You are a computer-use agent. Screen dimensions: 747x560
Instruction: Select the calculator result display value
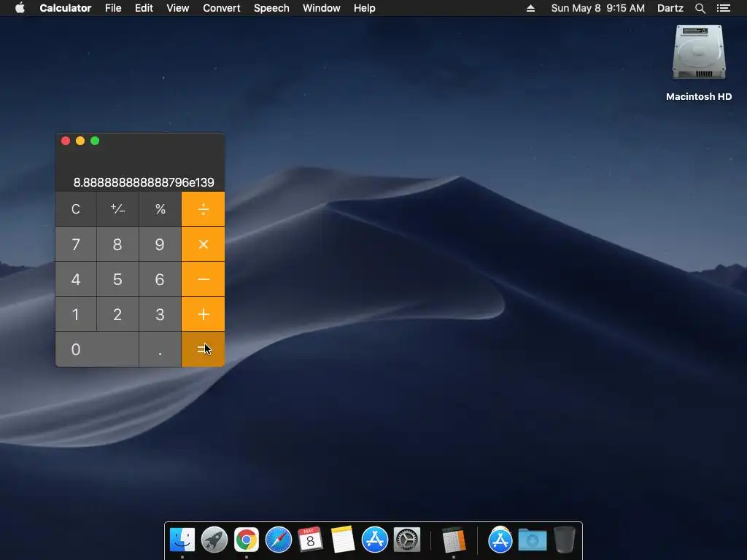[x=144, y=182]
